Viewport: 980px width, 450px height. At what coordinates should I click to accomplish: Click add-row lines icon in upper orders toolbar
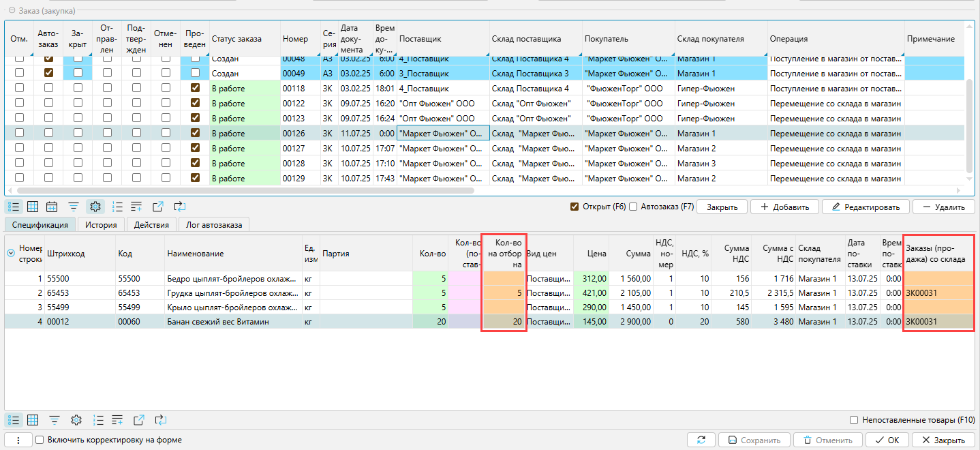(x=136, y=207)
